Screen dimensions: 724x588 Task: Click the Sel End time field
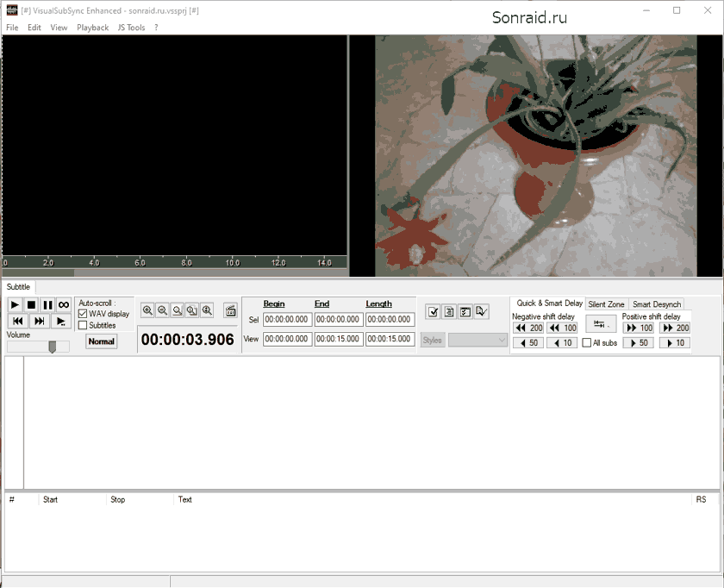tap(338, 319)
